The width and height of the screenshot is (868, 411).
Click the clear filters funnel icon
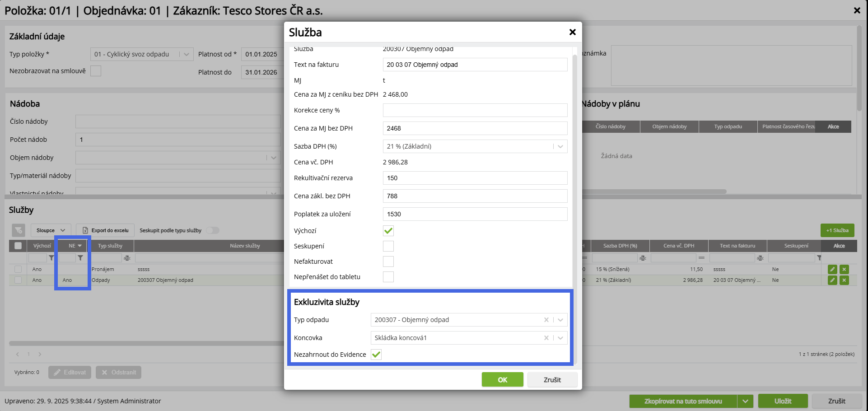click(x=19, y=230)
